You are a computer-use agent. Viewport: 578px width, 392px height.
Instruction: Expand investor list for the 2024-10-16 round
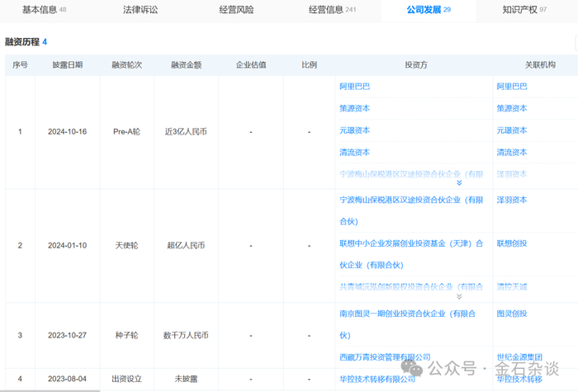pos(459,182)
